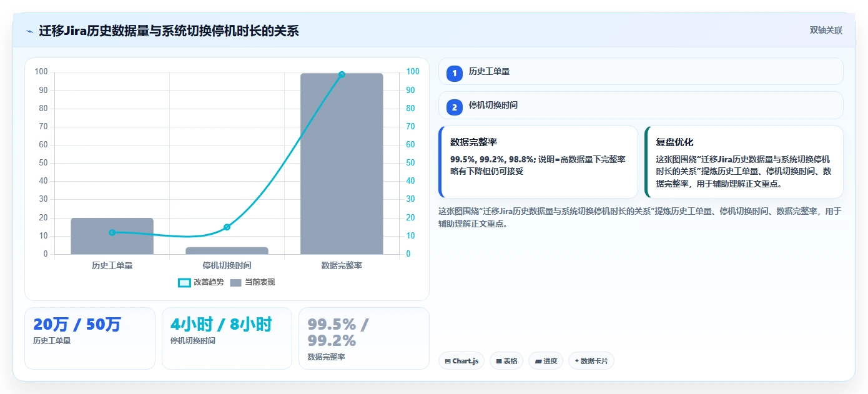The width and height of the screenshot is (868, 394).
Task: Click the Chart.js tag
Action: point(461,361)
